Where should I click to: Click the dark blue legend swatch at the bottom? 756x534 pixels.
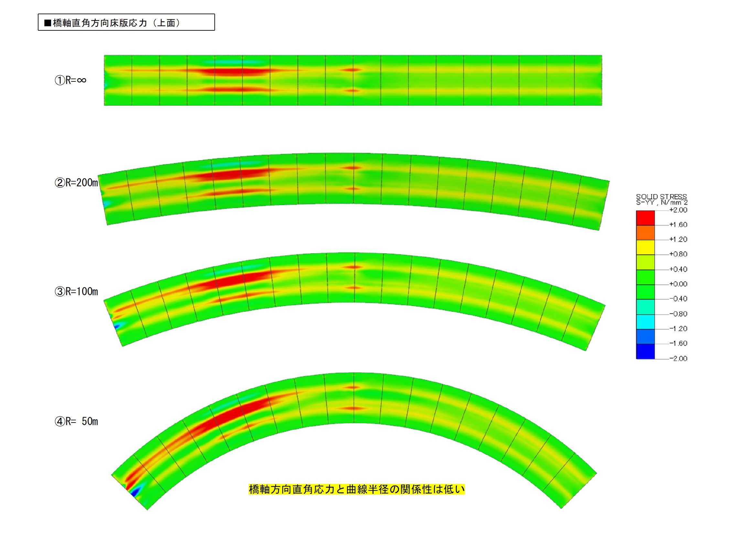[645, 351]
